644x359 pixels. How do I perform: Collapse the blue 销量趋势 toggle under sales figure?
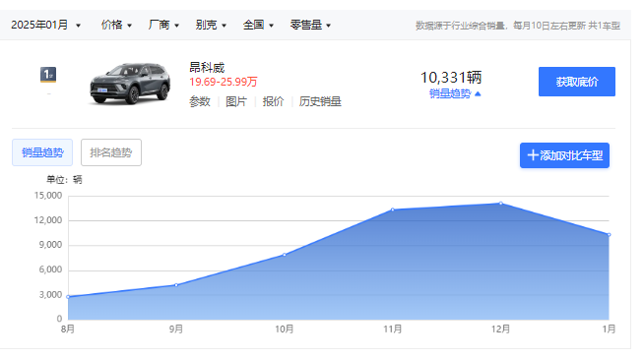[455, 94]
